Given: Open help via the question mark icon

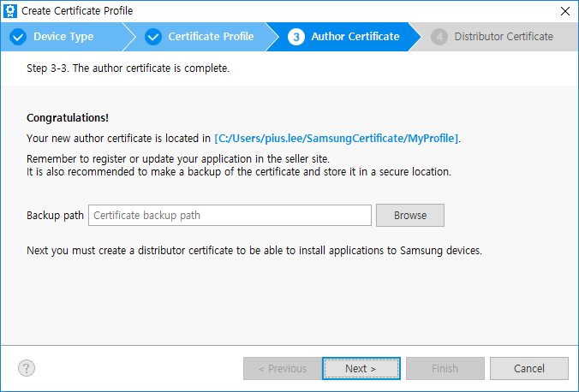Looking at the screenshot, I should coord(27,368).
